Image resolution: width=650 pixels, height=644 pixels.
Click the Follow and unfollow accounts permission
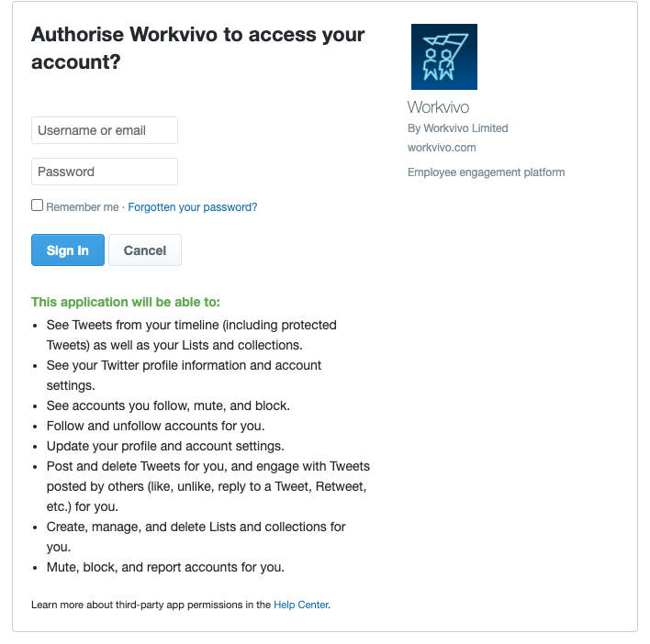pyautogui.click(x=155, y=426)
